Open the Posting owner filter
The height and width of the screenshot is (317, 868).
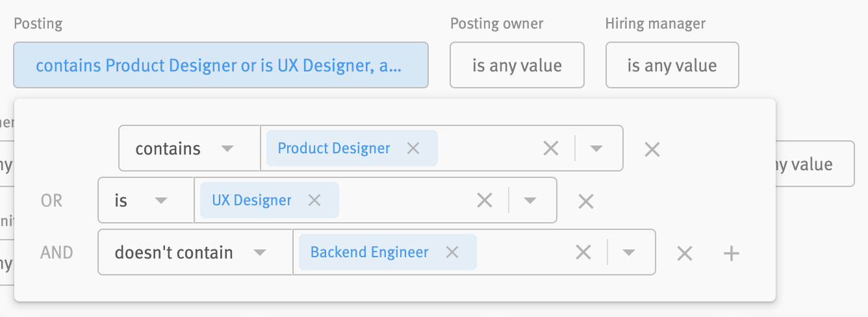(x=517, y=65)
